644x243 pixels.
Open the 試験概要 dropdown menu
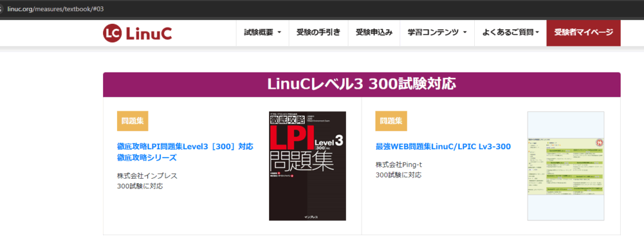point(262,33)
